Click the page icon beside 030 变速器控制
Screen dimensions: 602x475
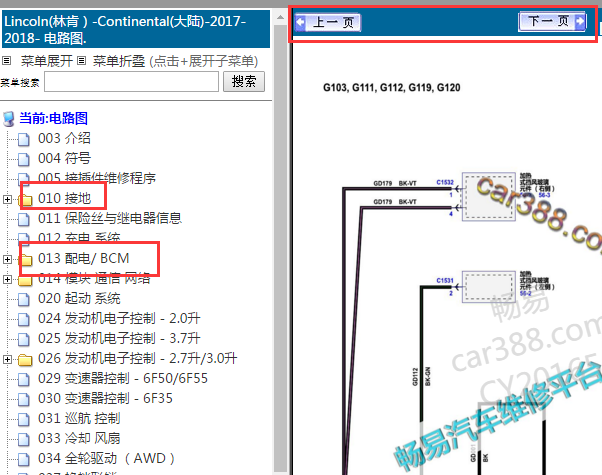point(24,399)
